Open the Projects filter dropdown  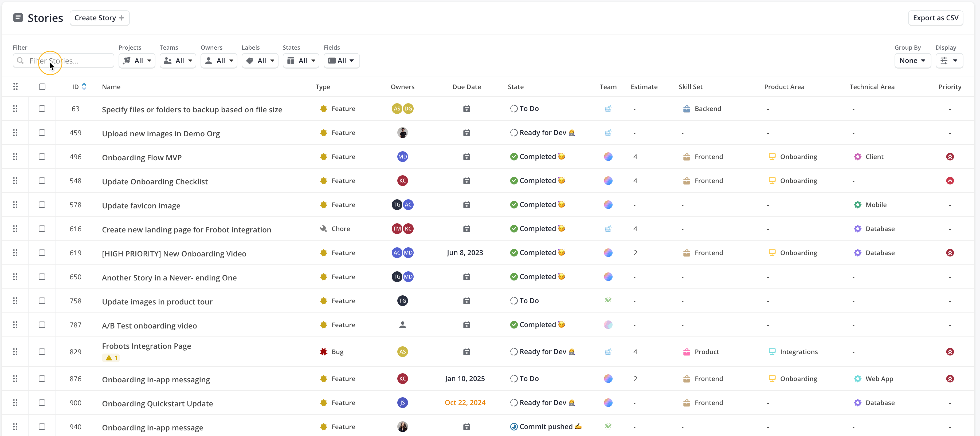[x=136, y=61]
